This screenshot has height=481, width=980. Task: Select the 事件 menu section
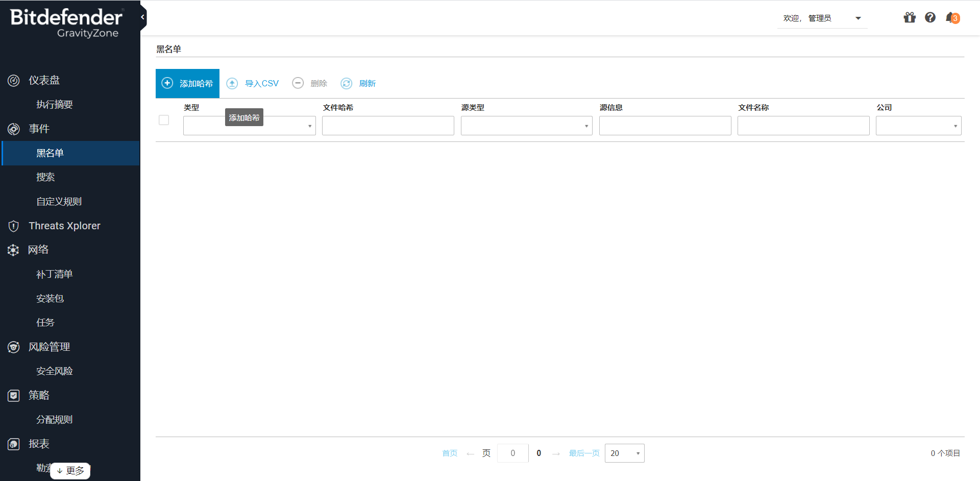click(39, 129)
